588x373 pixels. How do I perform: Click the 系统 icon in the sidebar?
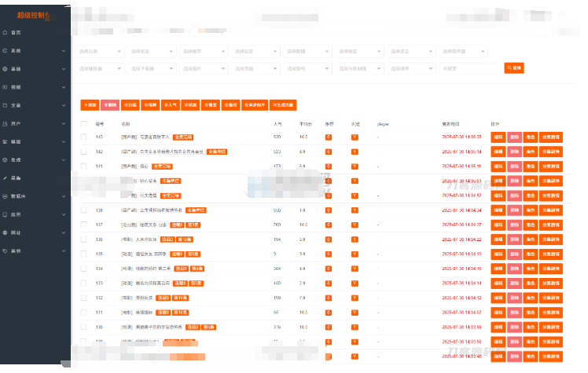(x=6, y=50)
